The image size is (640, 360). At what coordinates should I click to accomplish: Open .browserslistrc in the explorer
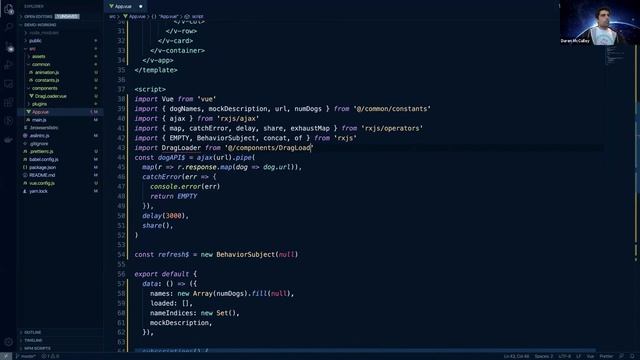click(x=44, y=128)
